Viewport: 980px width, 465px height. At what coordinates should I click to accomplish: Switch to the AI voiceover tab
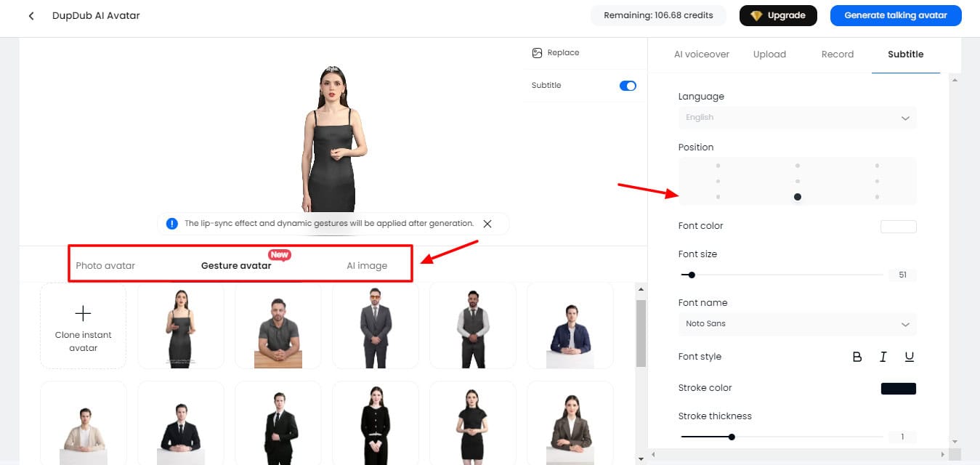pyautogui.click(x=701, y=54)
